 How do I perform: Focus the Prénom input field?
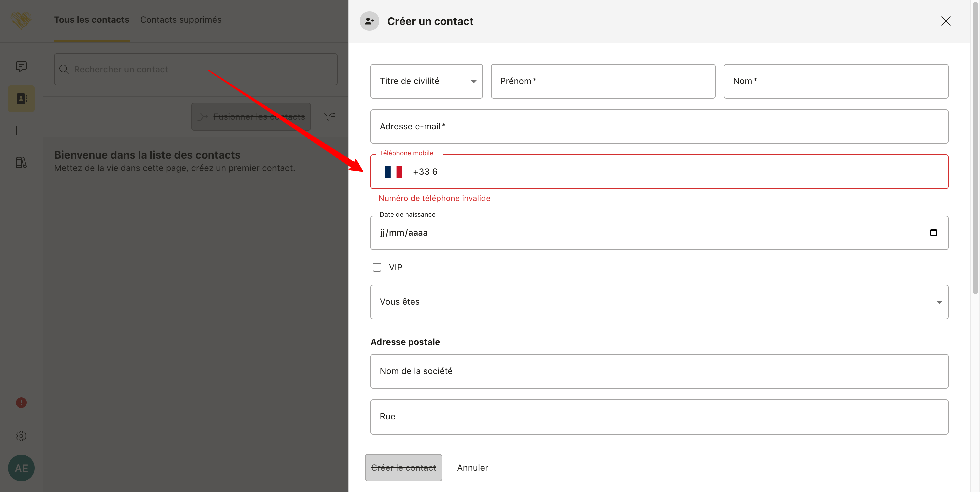click(603, 81)
